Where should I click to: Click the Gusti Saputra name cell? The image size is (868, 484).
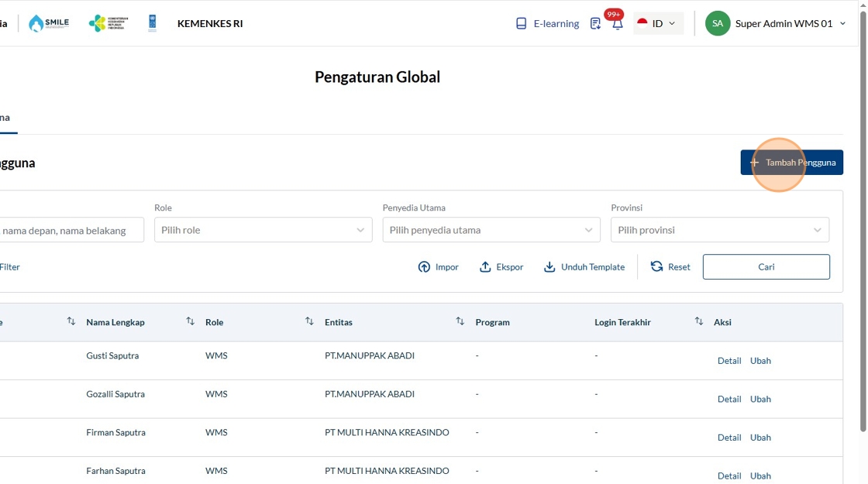[x=112, y=355]
